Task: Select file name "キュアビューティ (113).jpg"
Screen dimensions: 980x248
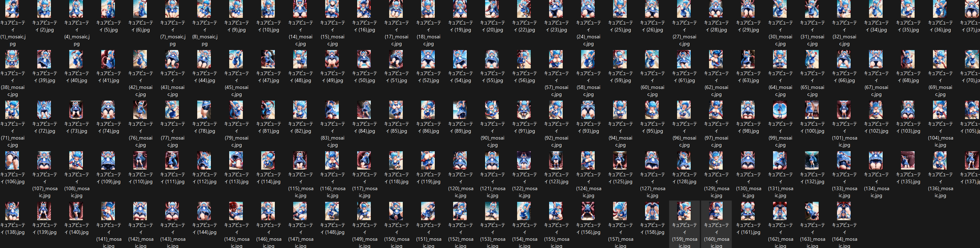Action: point(236,178)
